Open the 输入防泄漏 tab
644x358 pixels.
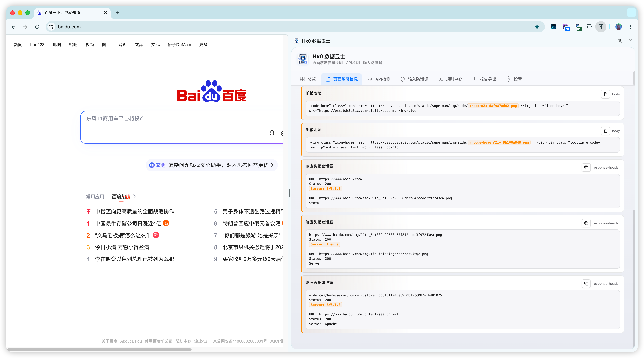tap(414, 79)
